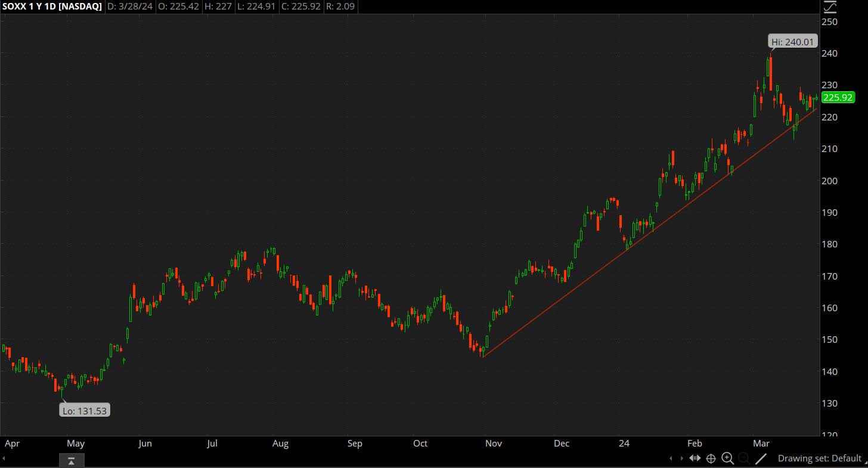Click the 24 year label on time axis
The height and width of the screenshot is (468, 868).
(624, 444)
